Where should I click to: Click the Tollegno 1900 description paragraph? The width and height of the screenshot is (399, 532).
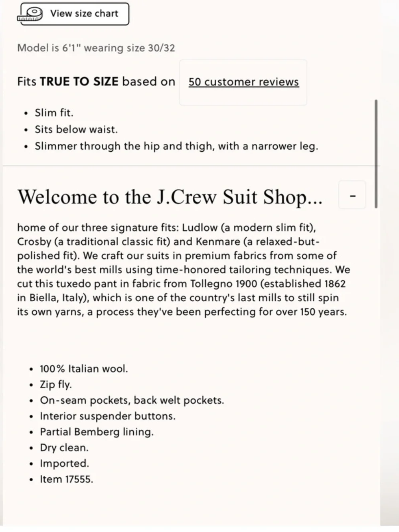[x=184, y=270]
